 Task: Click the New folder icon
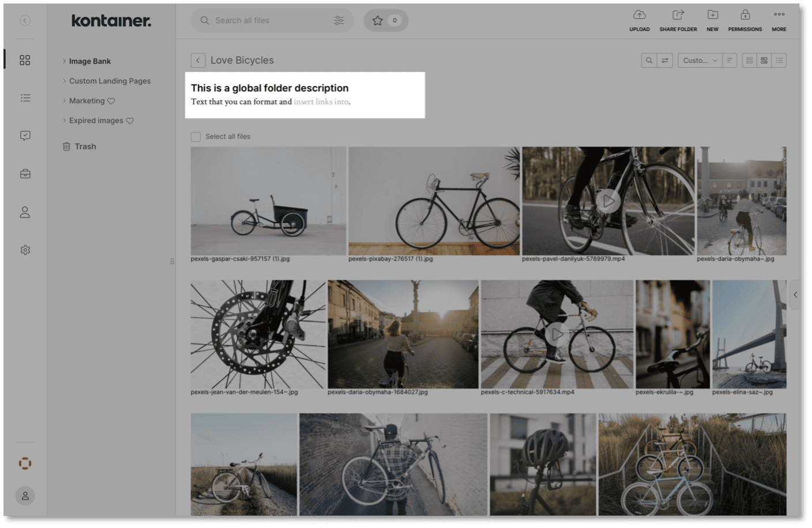pyautogui.click(x=712, y=16)
